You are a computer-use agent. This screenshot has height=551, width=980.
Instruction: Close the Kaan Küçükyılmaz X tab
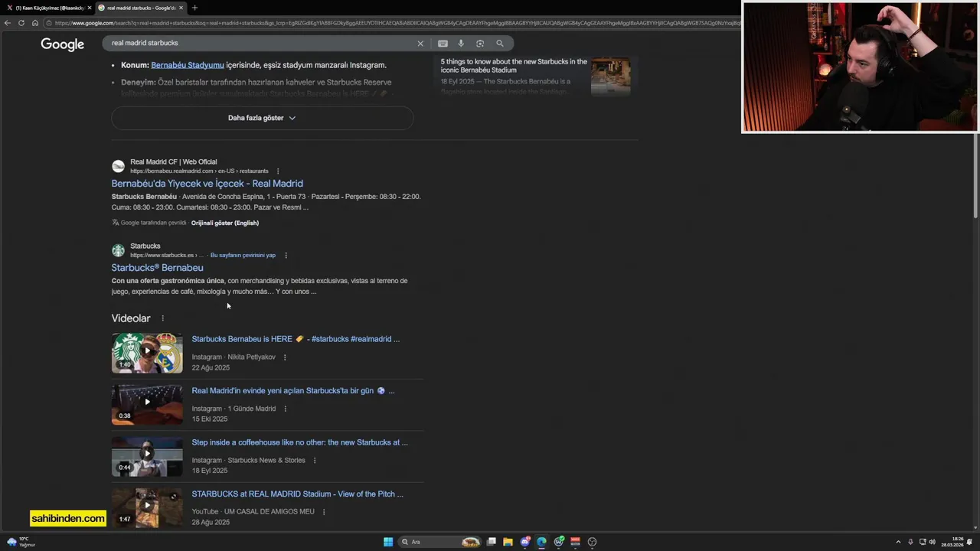pos(90,8)
